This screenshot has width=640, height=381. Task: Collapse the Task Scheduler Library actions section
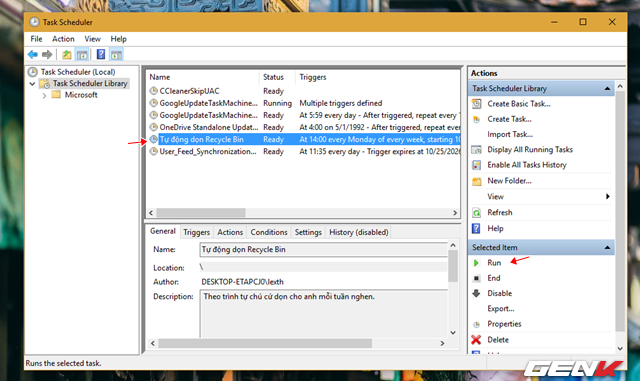click(x=607, y=88)
